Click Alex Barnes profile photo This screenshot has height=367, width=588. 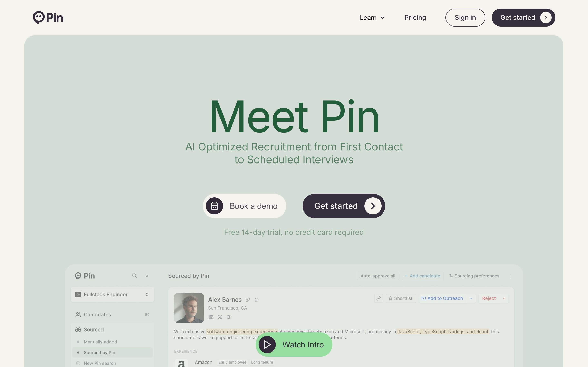pyautogui.click(x=189, y=308)
